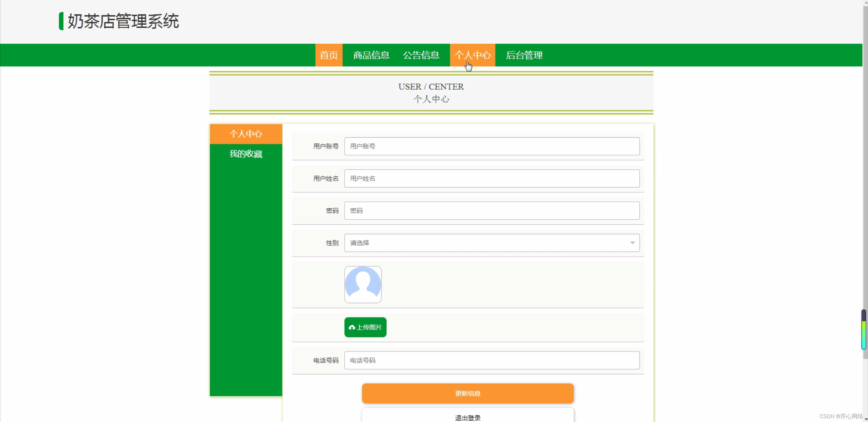Click the 上传图片 upload button
Screen dimensions: 868x422
pyautogui.click(x=365, y=327)
